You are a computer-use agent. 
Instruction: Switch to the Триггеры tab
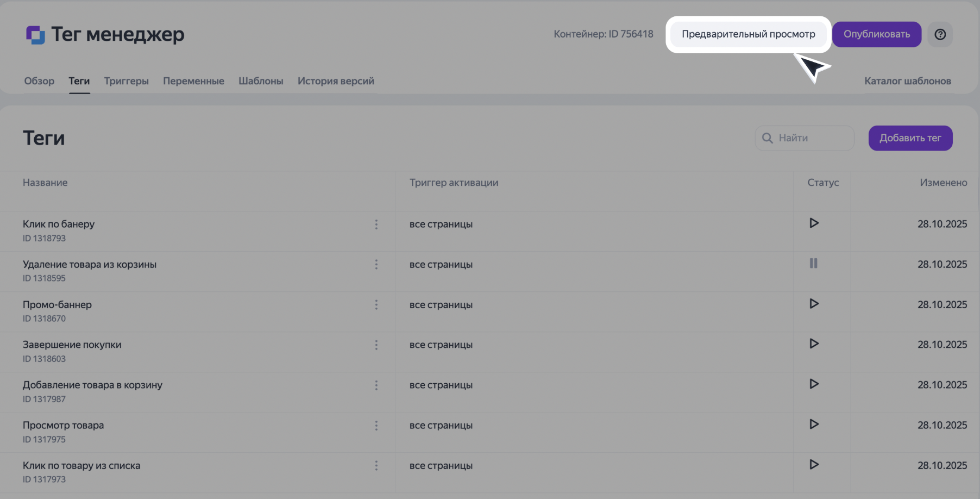tap(126, 81)
